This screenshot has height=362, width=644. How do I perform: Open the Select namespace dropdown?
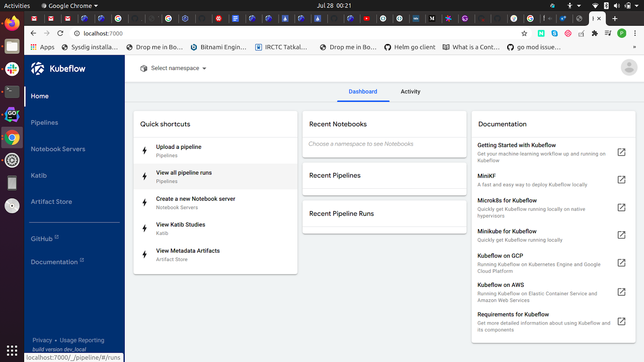point(174,68)
